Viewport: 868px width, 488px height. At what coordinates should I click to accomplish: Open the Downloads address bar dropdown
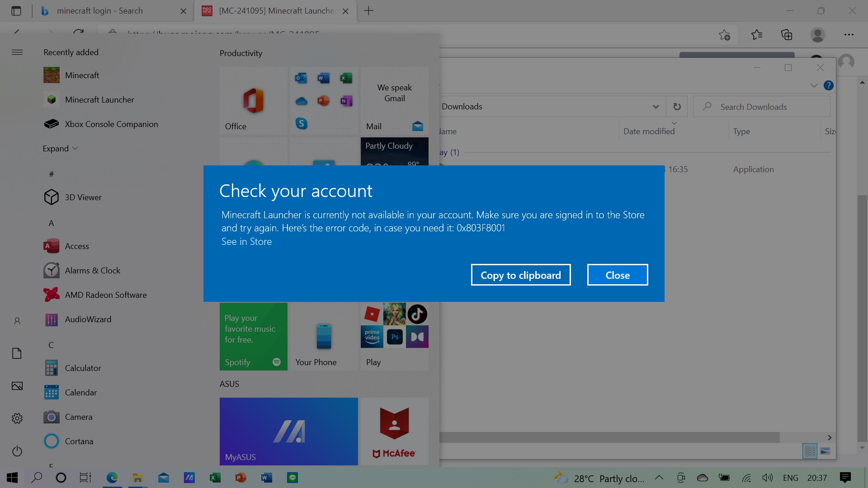pos(656,107)
